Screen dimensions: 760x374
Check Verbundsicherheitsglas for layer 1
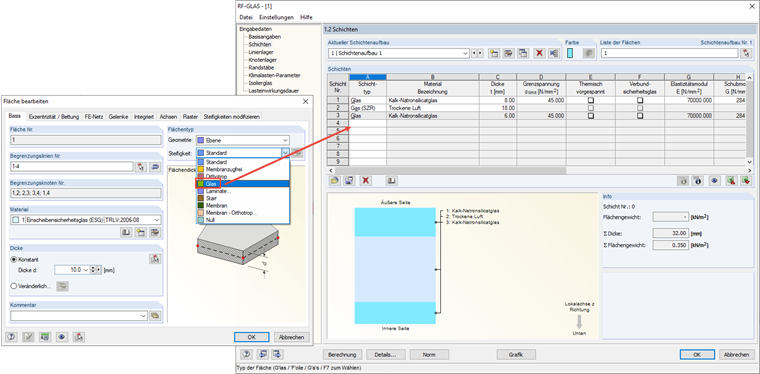point(640,100)
